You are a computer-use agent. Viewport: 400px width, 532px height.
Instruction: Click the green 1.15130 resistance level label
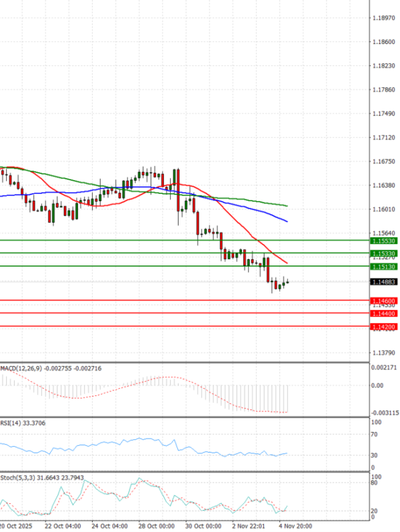coord(385,267)
